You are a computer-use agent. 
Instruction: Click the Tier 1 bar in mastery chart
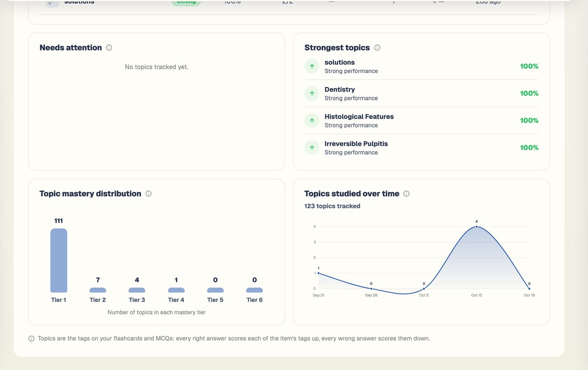tap(59, 260)
